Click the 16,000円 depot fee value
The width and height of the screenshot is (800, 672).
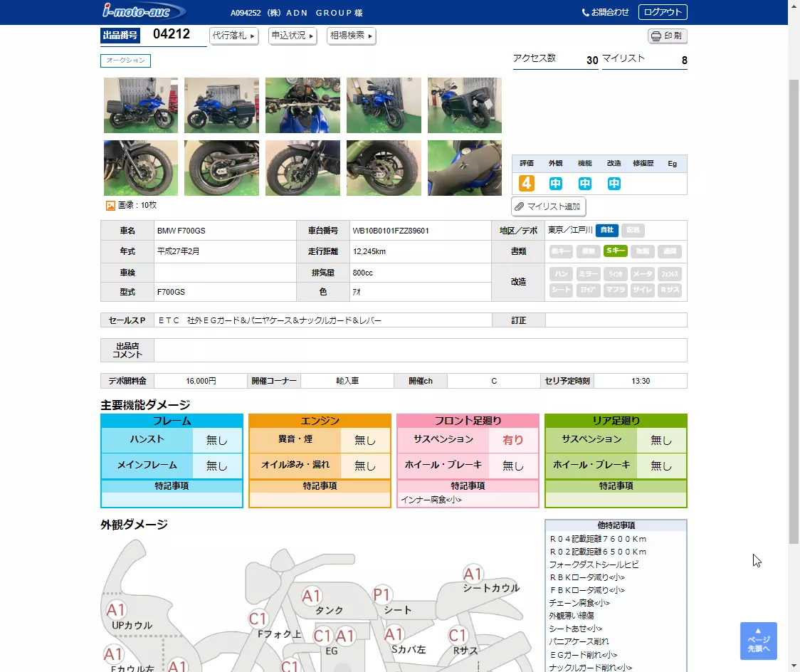coord(201,381)
